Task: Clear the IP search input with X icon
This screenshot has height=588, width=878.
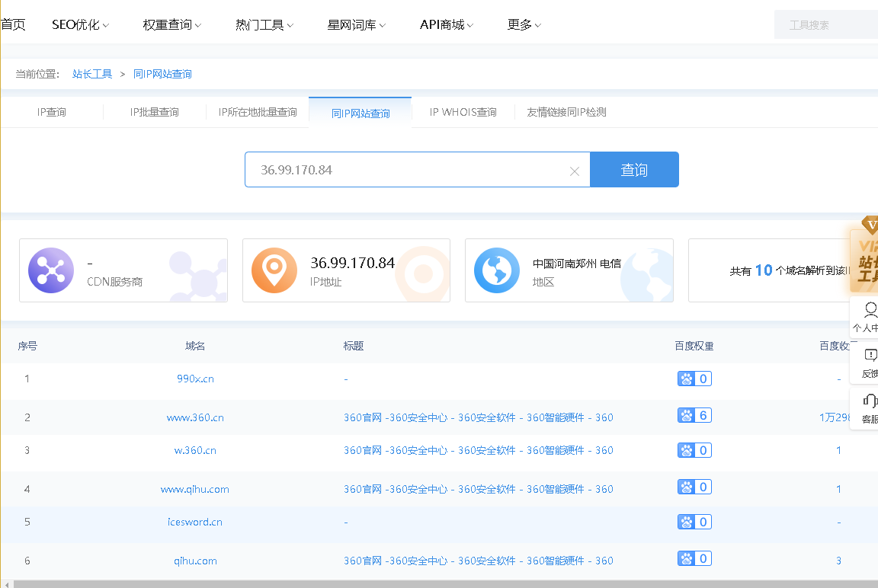Action: pyautogui.click(x=574, y=171)
